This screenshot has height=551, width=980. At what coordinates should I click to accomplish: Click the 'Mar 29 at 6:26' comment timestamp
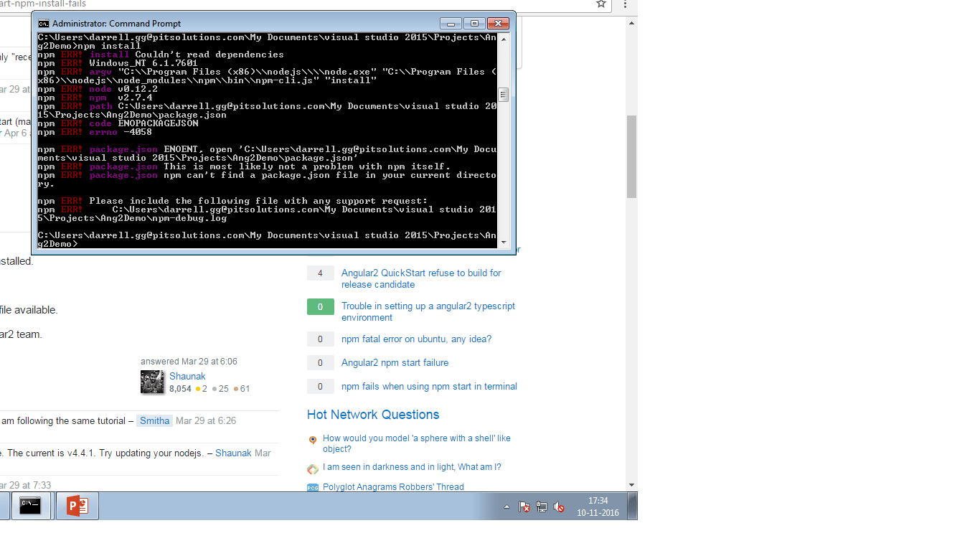(206, 421)
